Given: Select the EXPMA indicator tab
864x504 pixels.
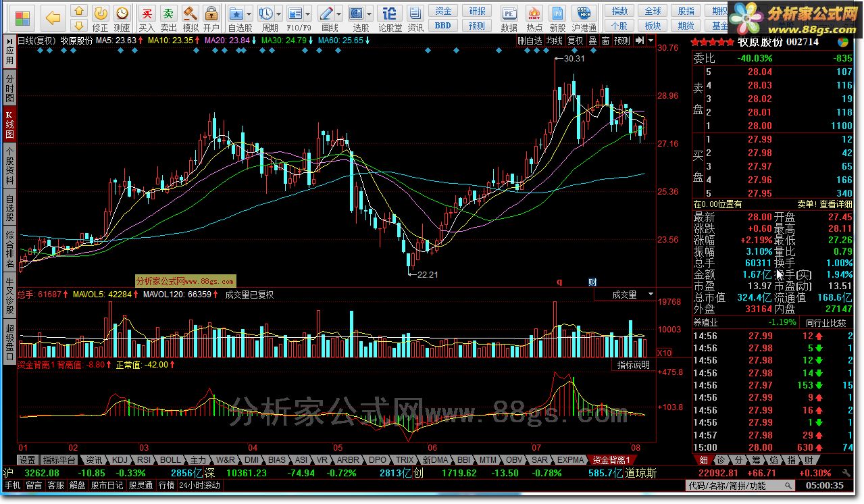Looking at the screenshot, I should pos(571,460).
